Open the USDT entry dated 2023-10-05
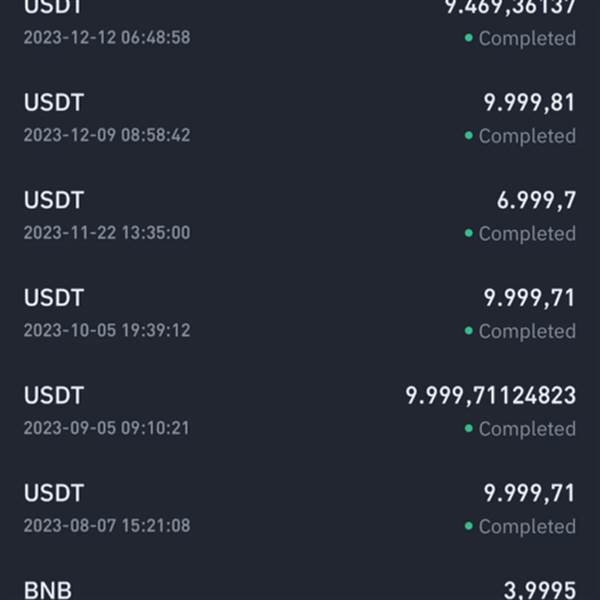The height and width of the screenshot is (600, 600). coord(300,314)
